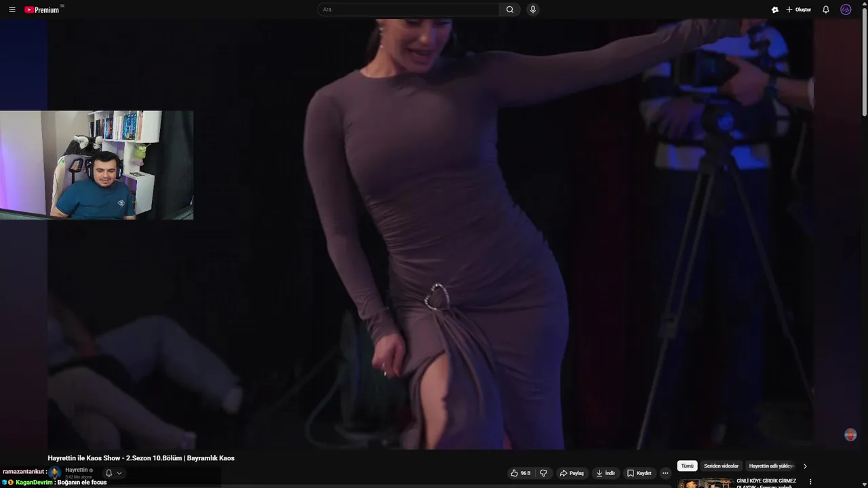Screen dimensions: 868x488
Task: Open more actions ellipsis menu
Action: coord(665,473)
